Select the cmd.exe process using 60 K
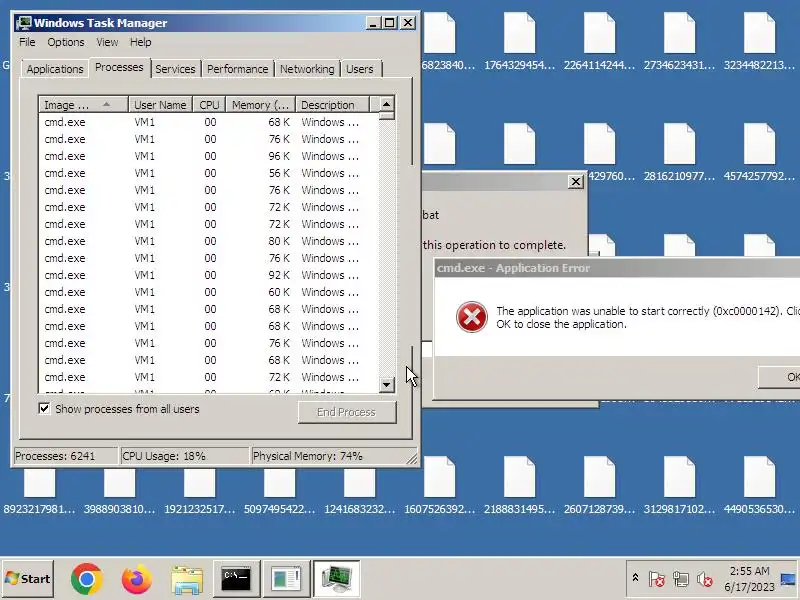The height and width of the screenshot is (600, 800). (x=208, y=292)
